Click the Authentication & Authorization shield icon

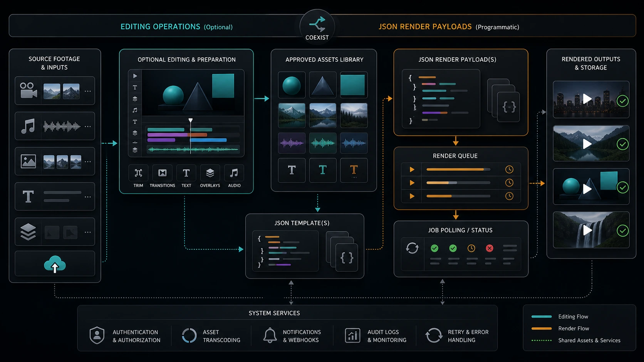click(97, 335)
